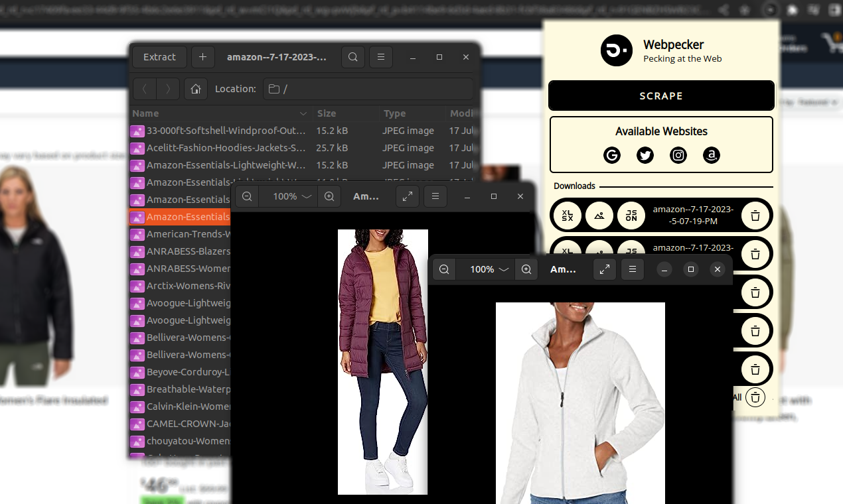Click the 25.7 kB size cell
Screen dimensions: 843x504
(332, 148)
